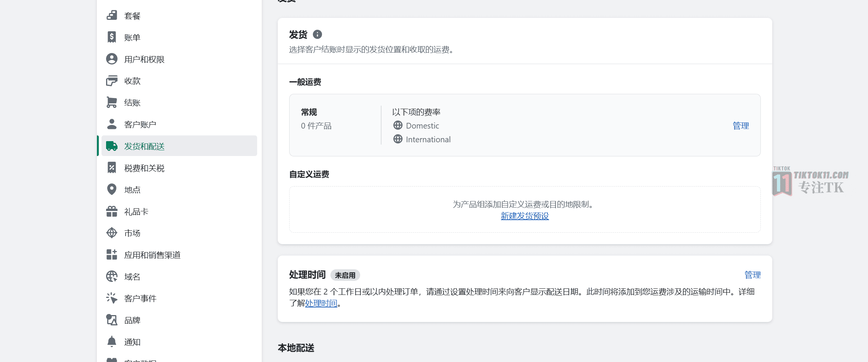Image resolution: width=868 pixels, height=362 pixels.
Task: Open 通知 settings
Action: pyautogui.click(x=179, y=342)
